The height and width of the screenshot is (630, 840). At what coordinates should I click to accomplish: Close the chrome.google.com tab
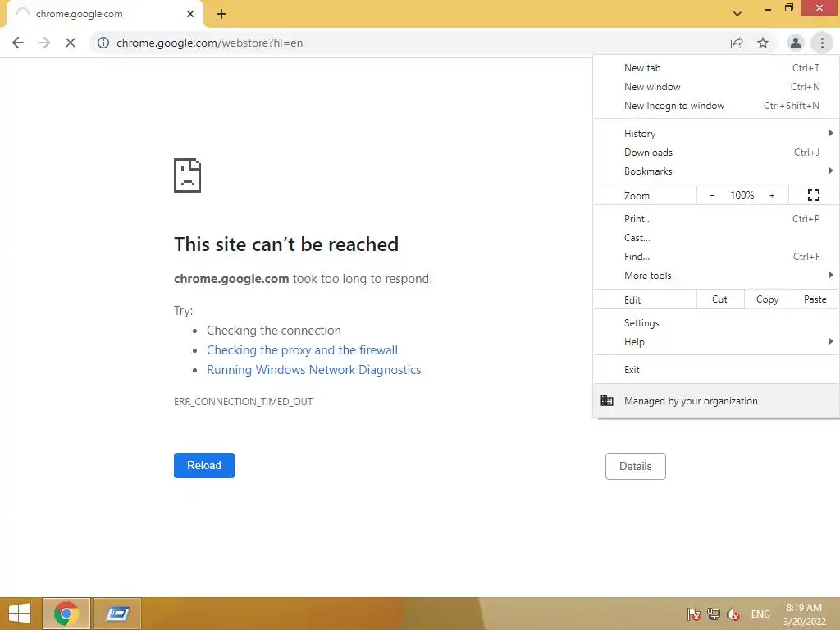click(x=190, y=14)
